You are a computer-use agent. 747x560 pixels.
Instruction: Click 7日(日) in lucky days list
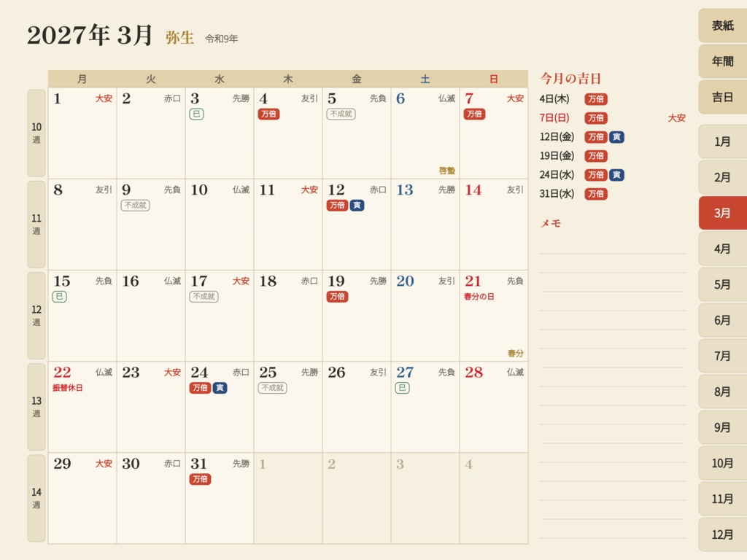[554, 117]
